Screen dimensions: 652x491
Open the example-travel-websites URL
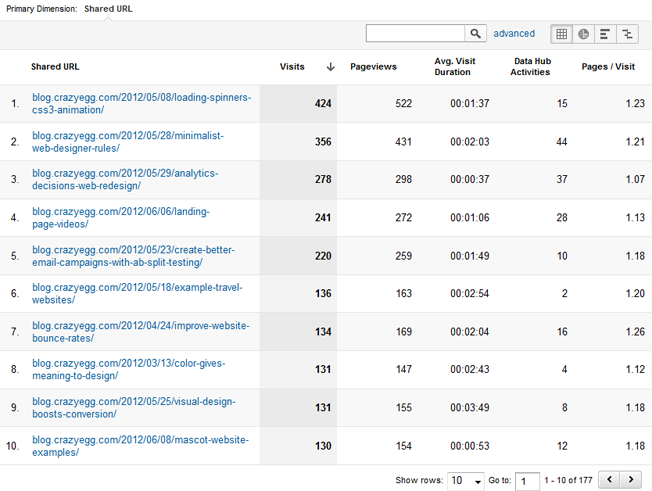tap(137, 294)
